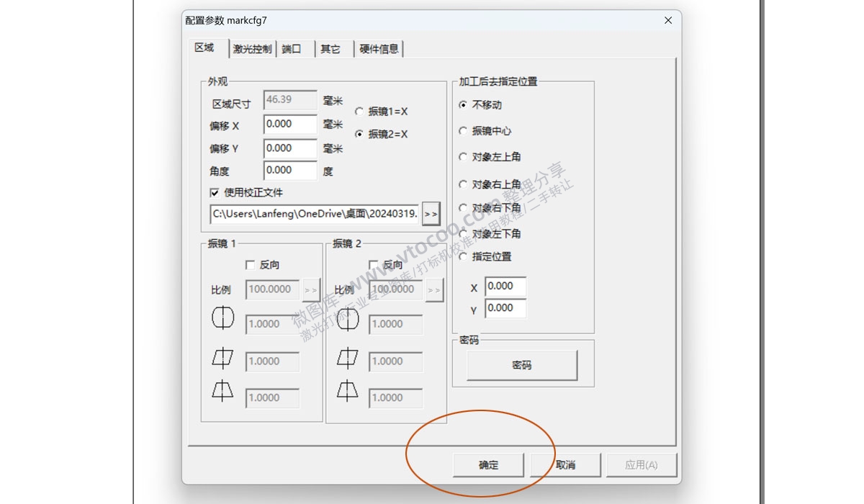Click the parallelogram distortion icon in 振镜 2
864x504 pixels.
pos(346,359)
